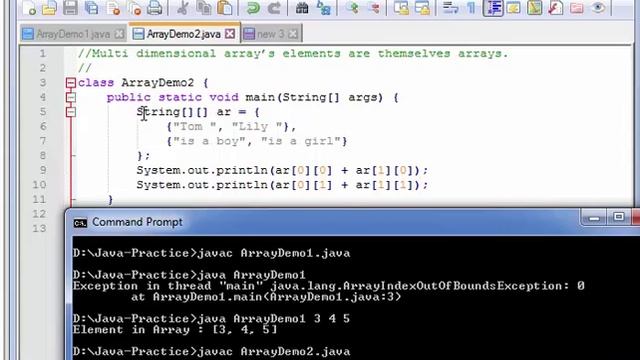Open the Replace dialog icon
The height and width of the screenshot is (360, 640).
point(324,7)
